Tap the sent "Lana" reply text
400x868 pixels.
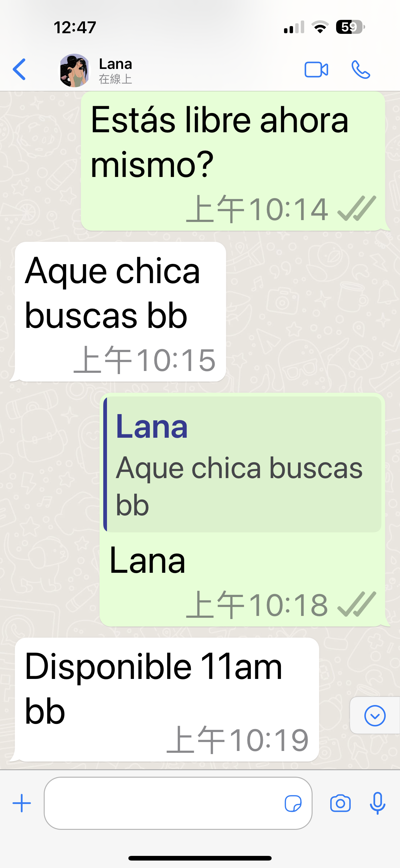(x=148, y=561)
